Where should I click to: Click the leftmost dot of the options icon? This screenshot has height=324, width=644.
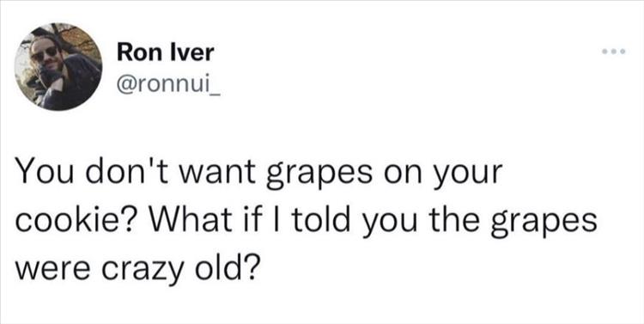605,52
